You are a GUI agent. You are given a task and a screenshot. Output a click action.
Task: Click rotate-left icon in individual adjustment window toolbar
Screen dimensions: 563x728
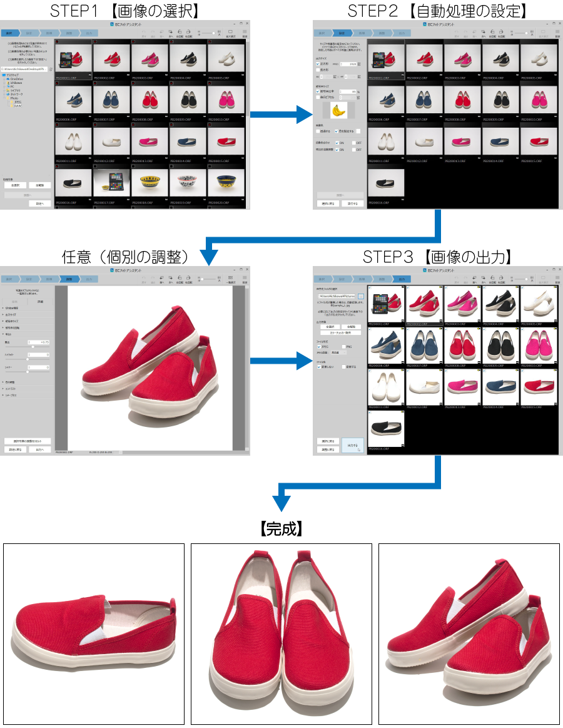coord(179,278)
